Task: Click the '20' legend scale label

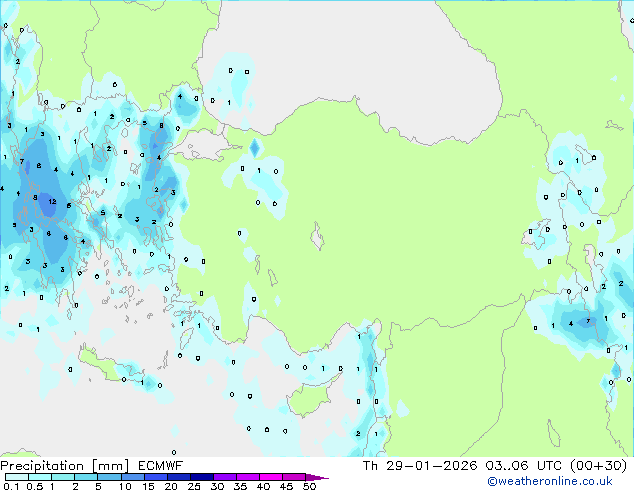Action: (171, 486)
